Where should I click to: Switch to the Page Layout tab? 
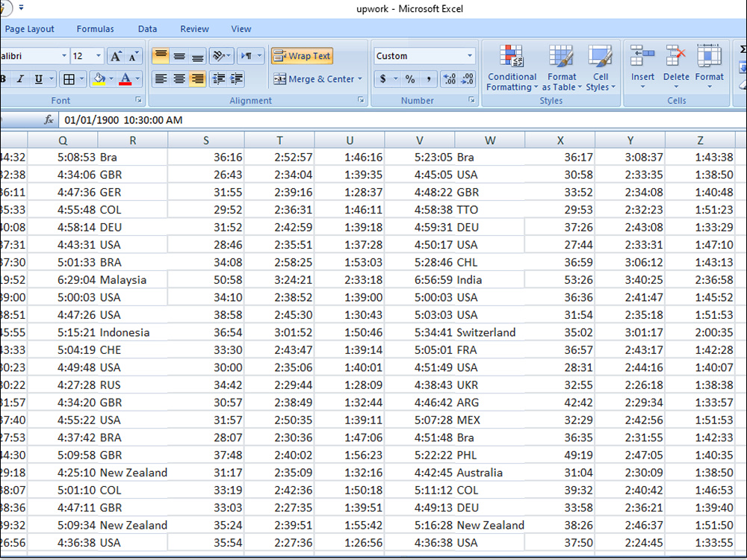tap(30, 29)
